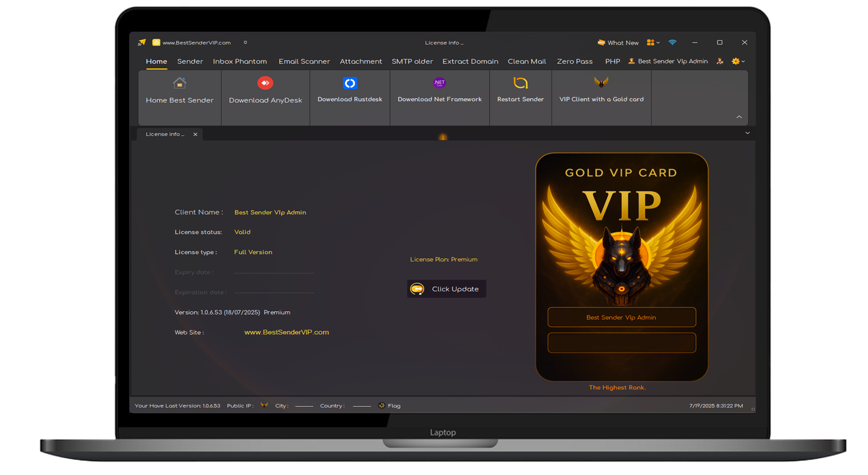Image resolution: width=868 pixels, height=475 pixels.
Task: Open the orange layout squares menu
Action: [x=653, y=43]
